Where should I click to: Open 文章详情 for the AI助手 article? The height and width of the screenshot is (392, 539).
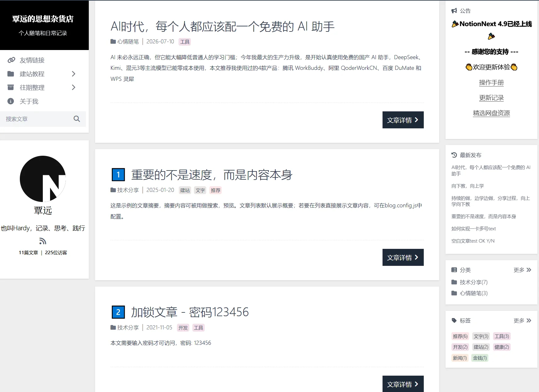point(403,120)
